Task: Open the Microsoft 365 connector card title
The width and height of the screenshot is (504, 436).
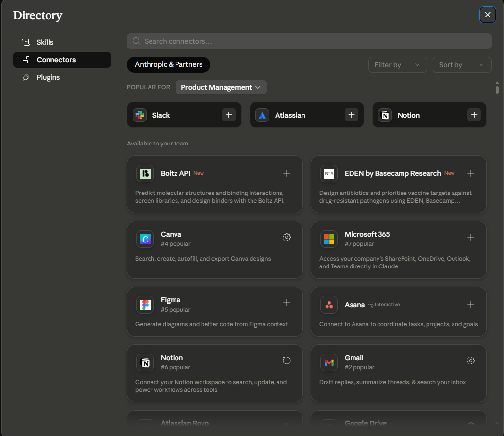Action: coord(367,234)
